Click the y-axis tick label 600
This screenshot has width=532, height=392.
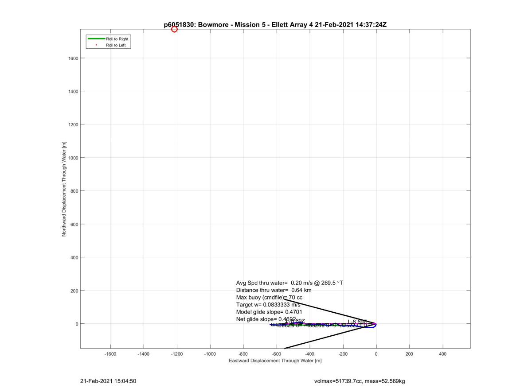[74, 224]
